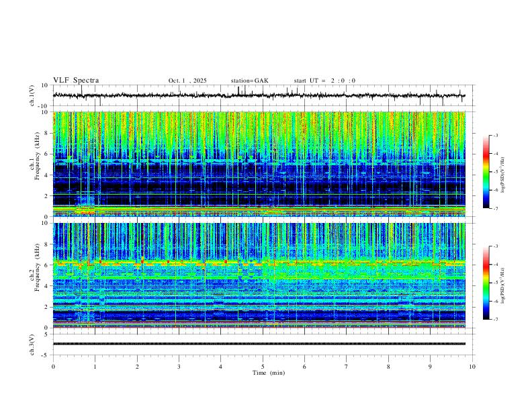This screenshot has width=532, height=411.
Task: Click the time axis tick "0"
Action: coord(53,367)
